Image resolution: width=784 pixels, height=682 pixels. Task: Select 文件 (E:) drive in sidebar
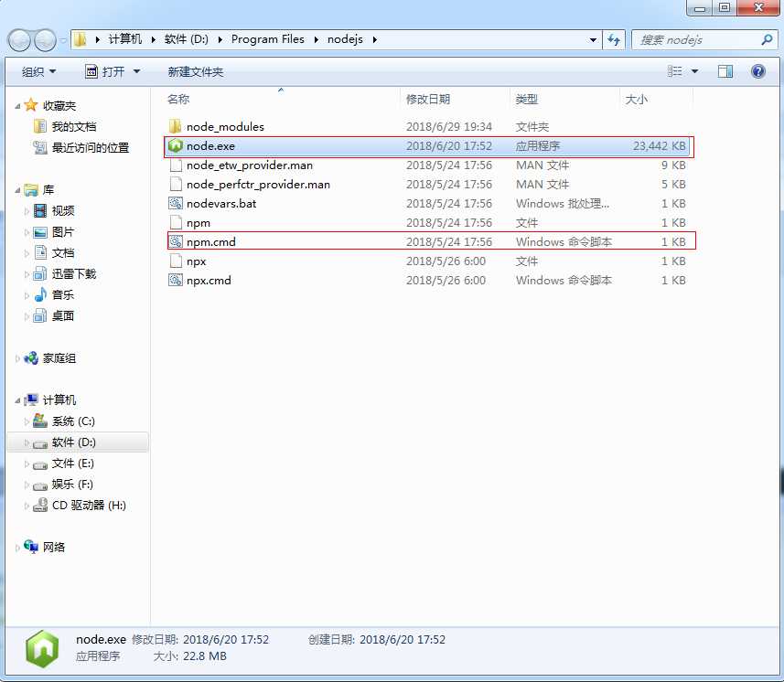pos(73,464)
